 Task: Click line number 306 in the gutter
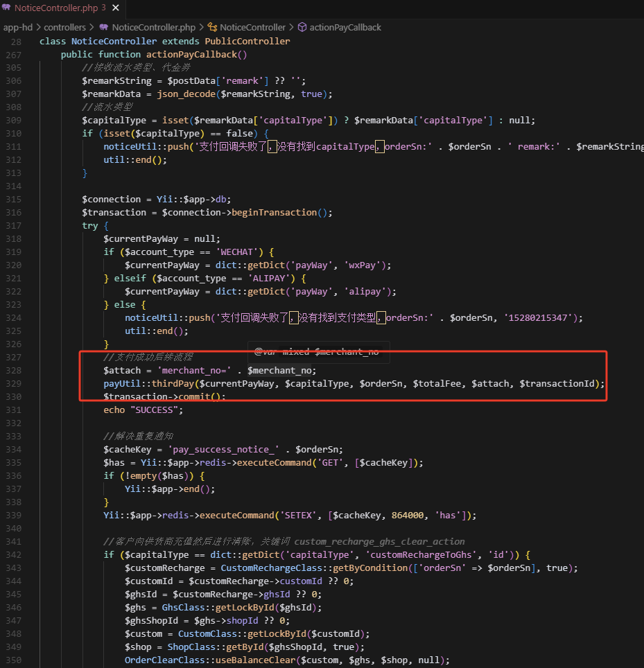click(14, 81)
